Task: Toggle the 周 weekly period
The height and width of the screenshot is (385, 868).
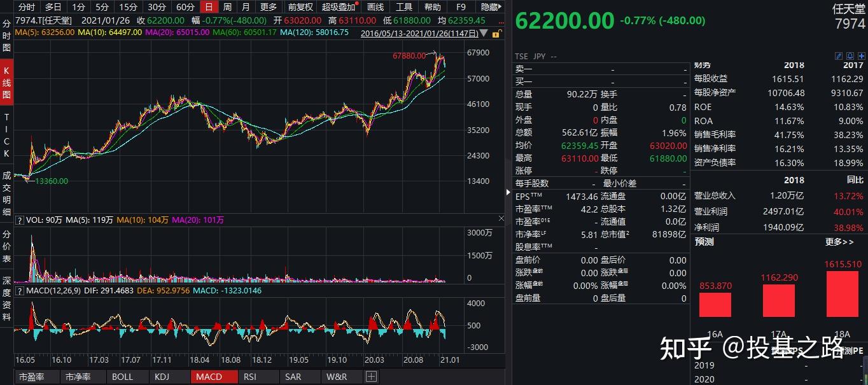Action: (227, 7)
